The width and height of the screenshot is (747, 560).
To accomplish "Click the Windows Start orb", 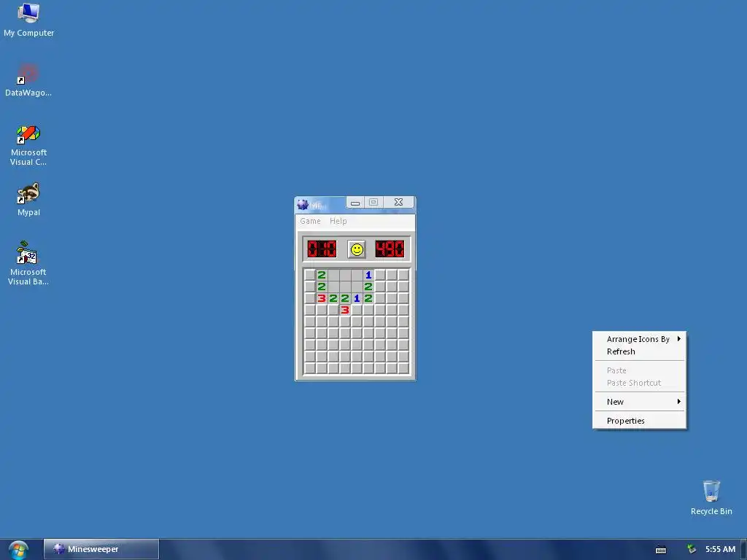I will (x=18, y=550).
